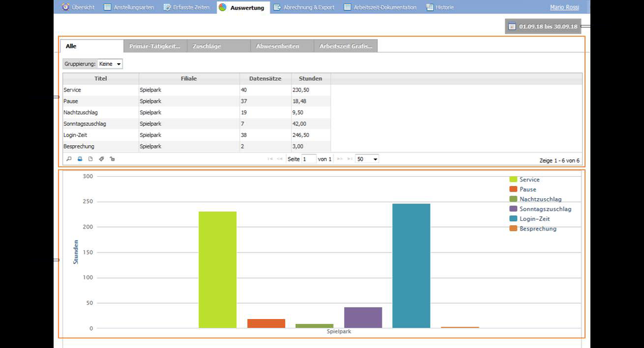The height and width of the screenshot is (348, 644).
Task: Click the Pause legend color swatch
Action: [514, 189]
